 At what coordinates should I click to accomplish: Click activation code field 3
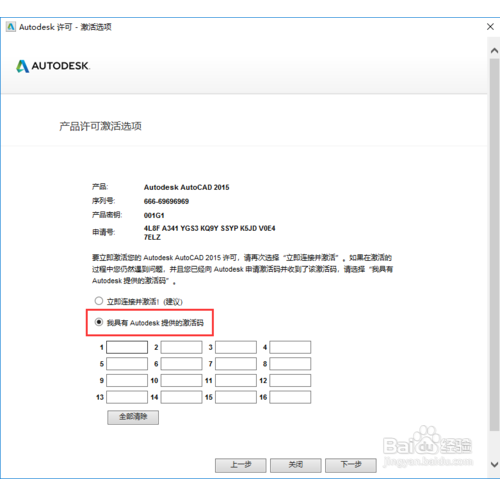click(x=236, y=347)
